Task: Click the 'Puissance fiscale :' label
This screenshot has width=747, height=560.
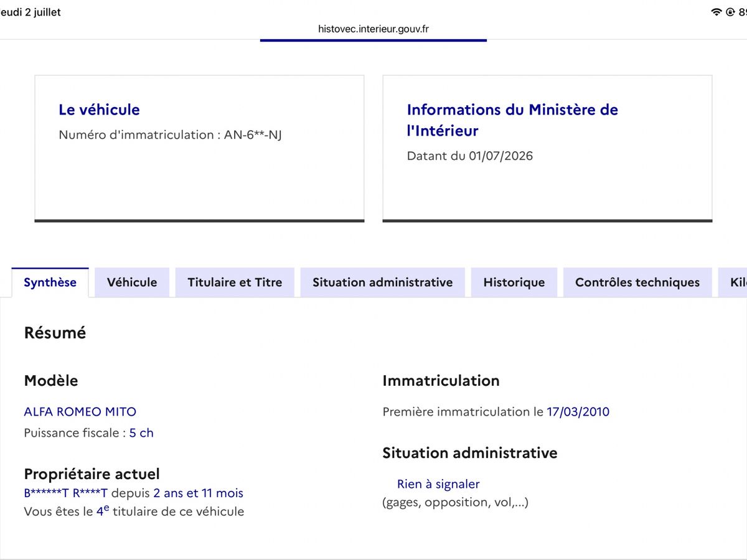Action: tap(75, 433)
